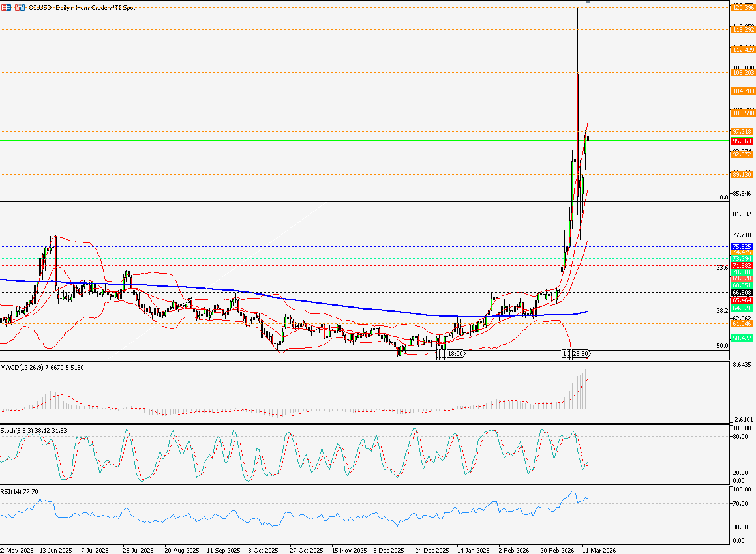756x554 pixels.
Task: Select the blue 75.525 price label
Action: click(x=742, y=247)
